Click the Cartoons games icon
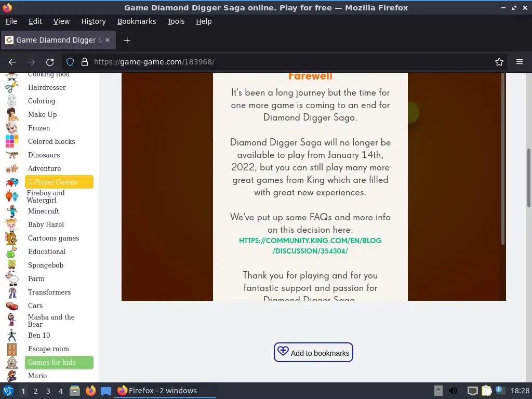Screen dimensions: 532x399 point(11,238)
